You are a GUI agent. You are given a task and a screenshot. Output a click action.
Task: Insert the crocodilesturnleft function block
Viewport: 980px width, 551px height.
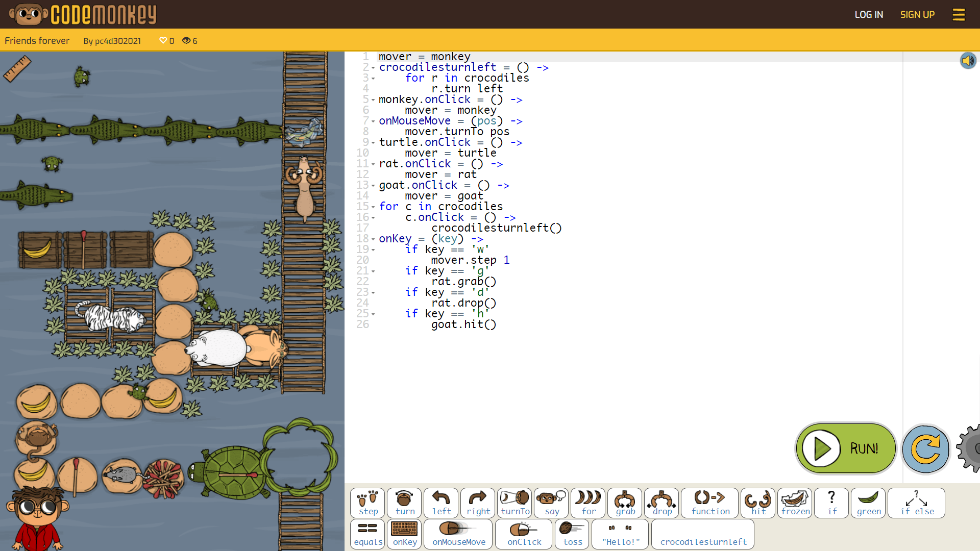703,534
